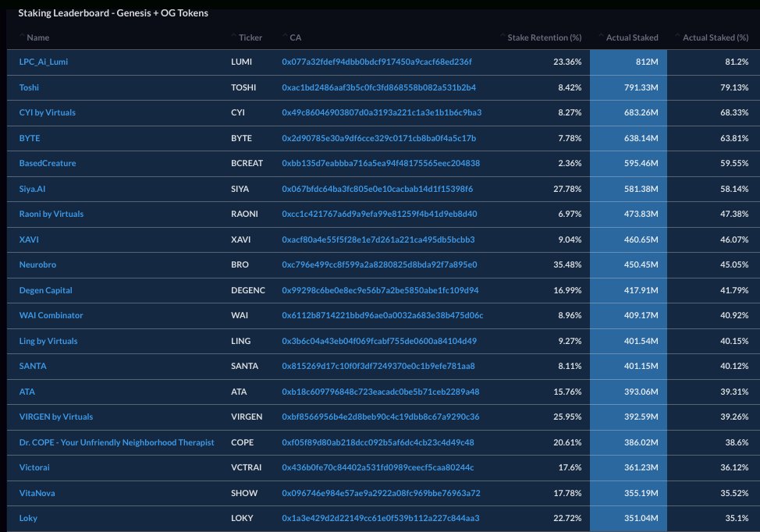
Task: Open the Neurobro link
Action: (x=37, y=264)
